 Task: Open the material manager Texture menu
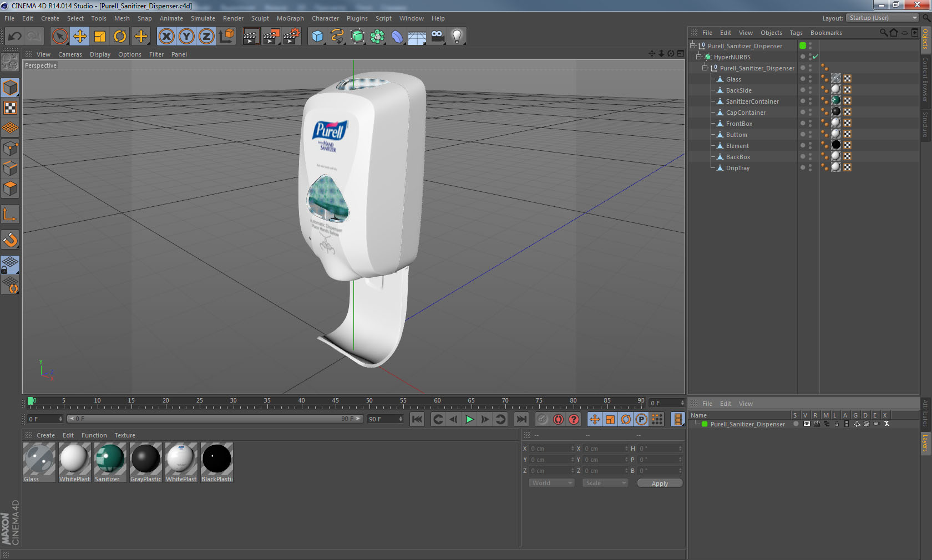pyautogui.click(x=125, y=435)
